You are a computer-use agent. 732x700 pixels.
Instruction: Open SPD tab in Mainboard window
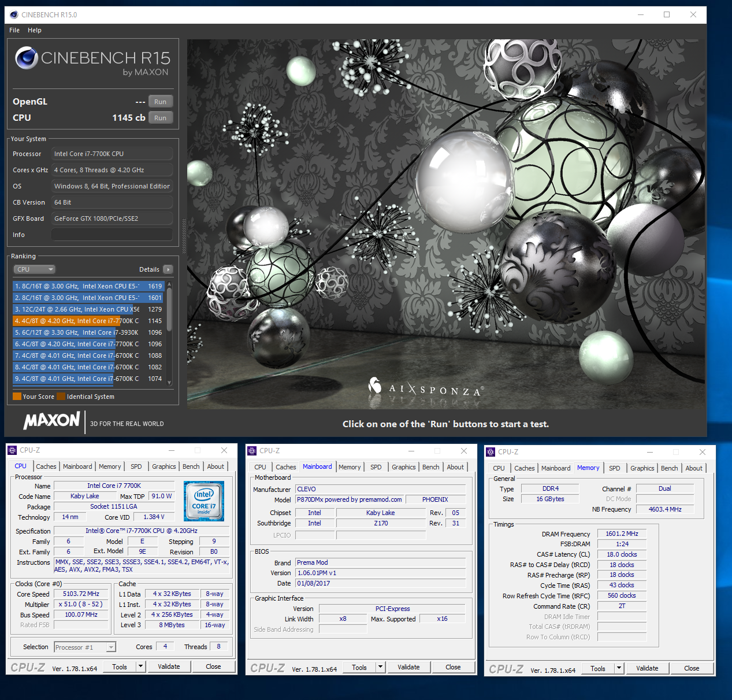(376, 467)
